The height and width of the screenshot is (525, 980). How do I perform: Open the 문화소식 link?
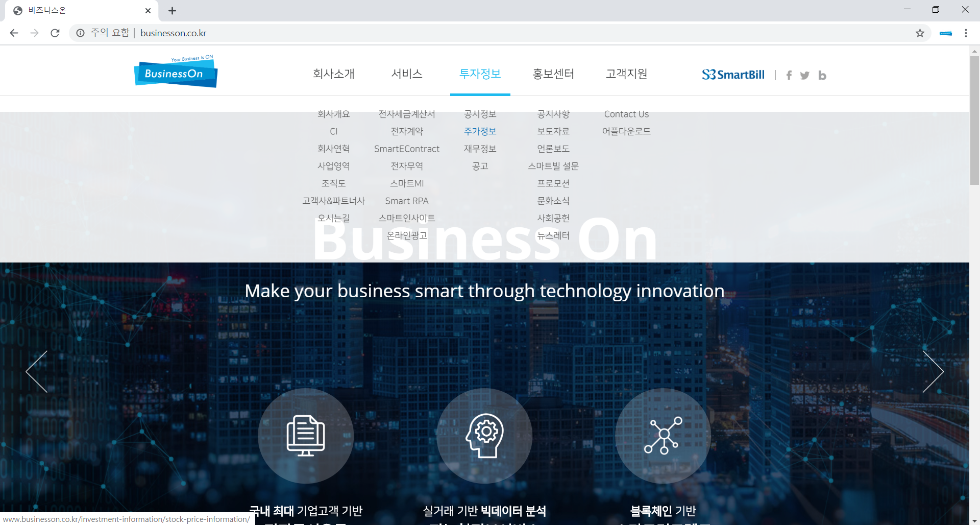553,201
